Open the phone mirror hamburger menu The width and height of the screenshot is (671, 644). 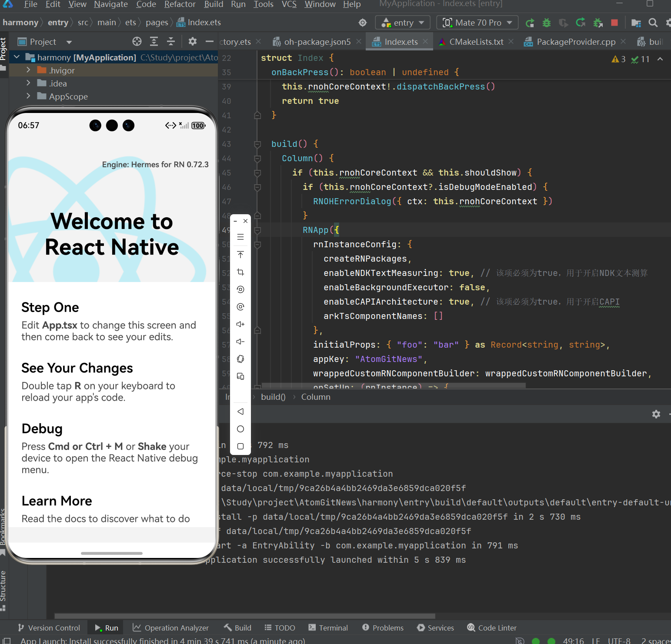[240, 237]
